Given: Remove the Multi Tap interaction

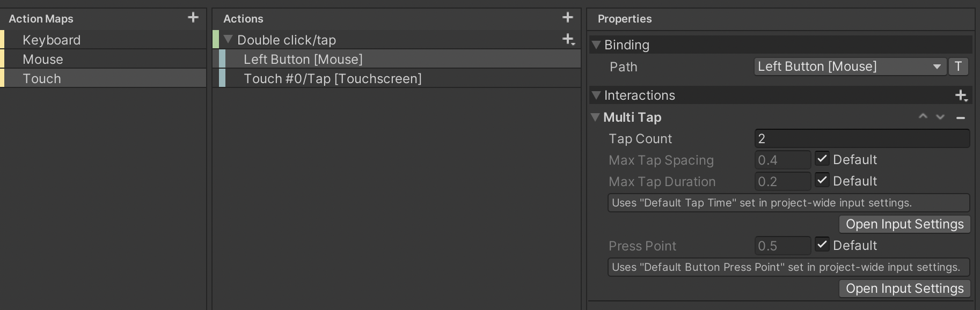Looking at the screenshot, I should 961,117.
